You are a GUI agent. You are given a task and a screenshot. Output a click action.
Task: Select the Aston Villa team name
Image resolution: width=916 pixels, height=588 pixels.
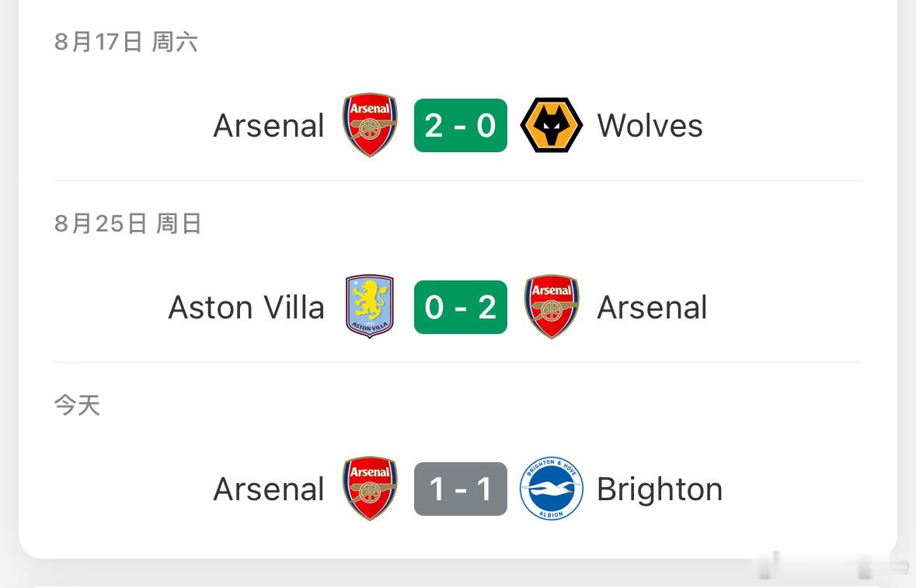point(246,307)
